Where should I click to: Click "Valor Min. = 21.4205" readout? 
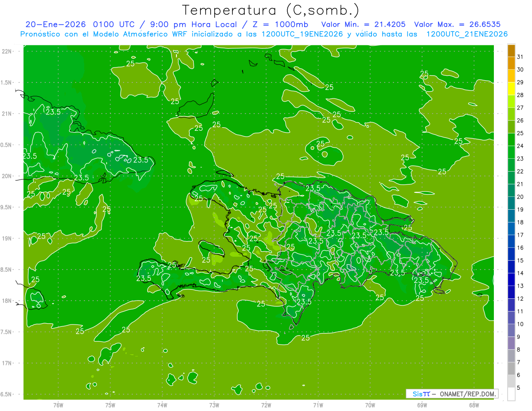pos(364,24)
